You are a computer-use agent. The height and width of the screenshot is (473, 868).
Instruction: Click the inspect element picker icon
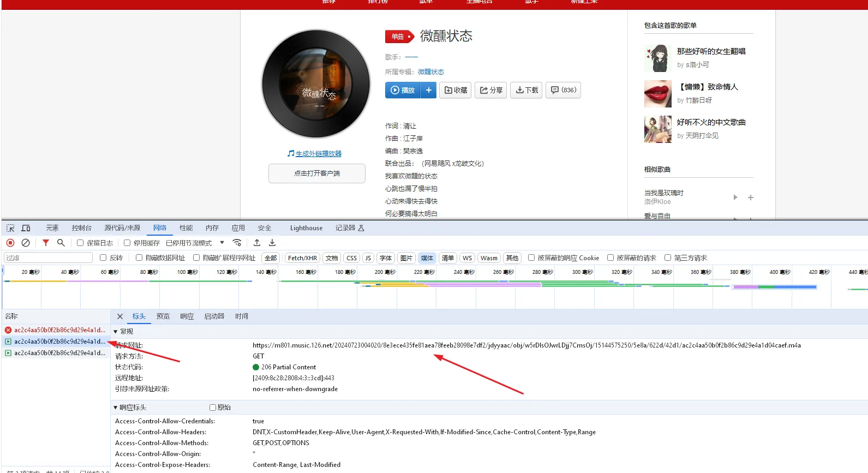pos(10,228)
